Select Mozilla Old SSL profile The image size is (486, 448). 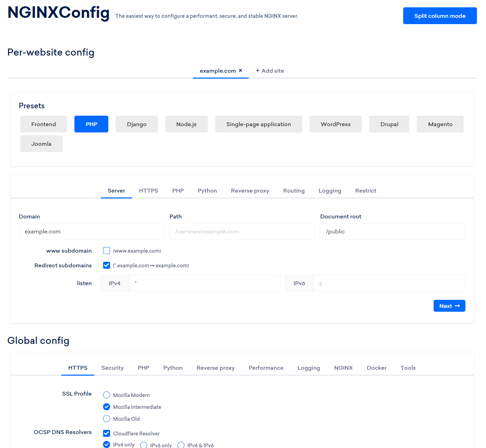pyautogui.click(x=107, y=419)
